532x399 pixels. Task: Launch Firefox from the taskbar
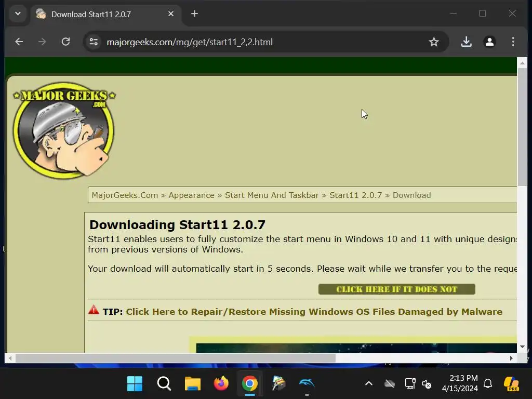point(221,384)
